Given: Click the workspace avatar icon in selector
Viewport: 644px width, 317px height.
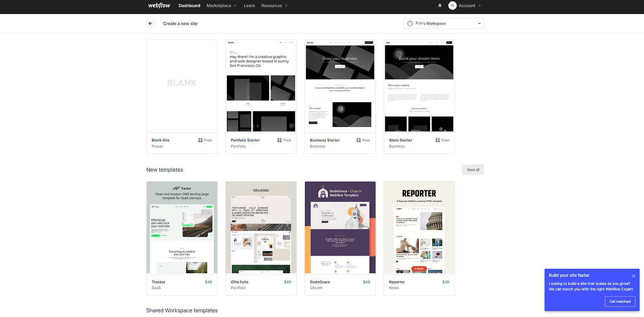Looking at the screenshot, I should pyautogui.click(x=410, y=24).
